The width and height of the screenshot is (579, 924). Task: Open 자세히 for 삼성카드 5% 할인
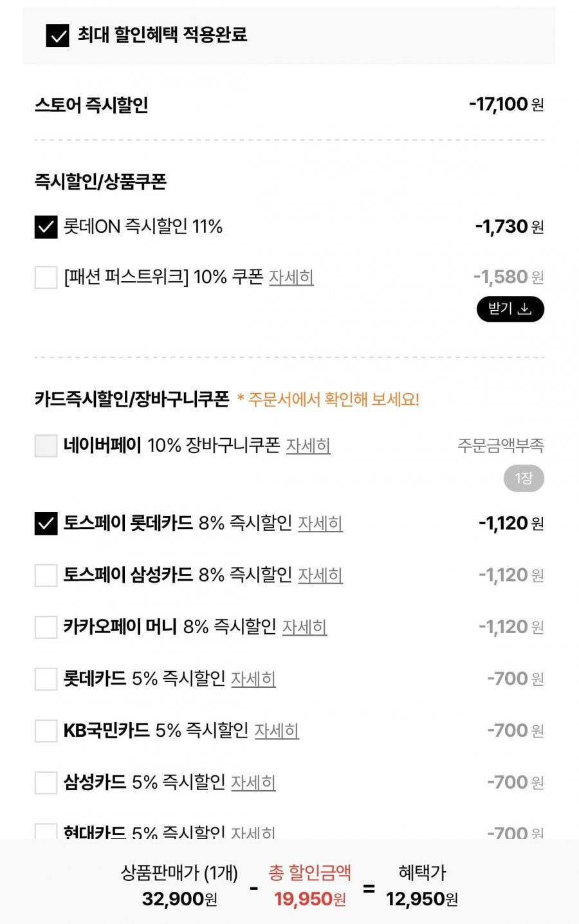click(253, 782)
